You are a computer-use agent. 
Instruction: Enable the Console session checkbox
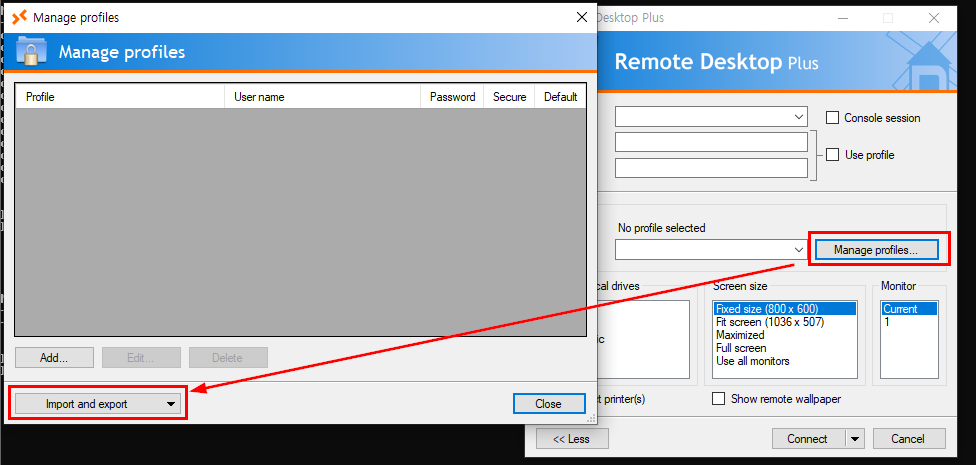[x=832, y=118]
